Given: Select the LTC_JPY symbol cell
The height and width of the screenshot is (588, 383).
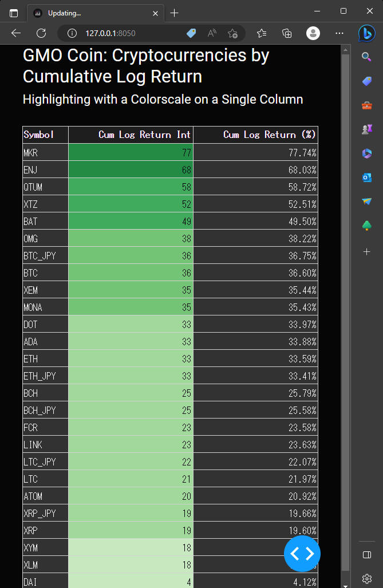Looking at the screenshot, I should (45, 461).
